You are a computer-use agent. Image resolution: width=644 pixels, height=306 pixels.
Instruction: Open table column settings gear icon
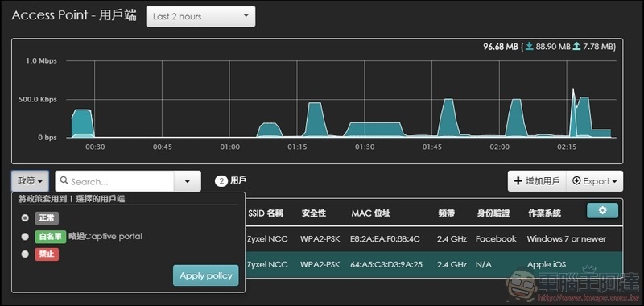click(x=602, y=210)
